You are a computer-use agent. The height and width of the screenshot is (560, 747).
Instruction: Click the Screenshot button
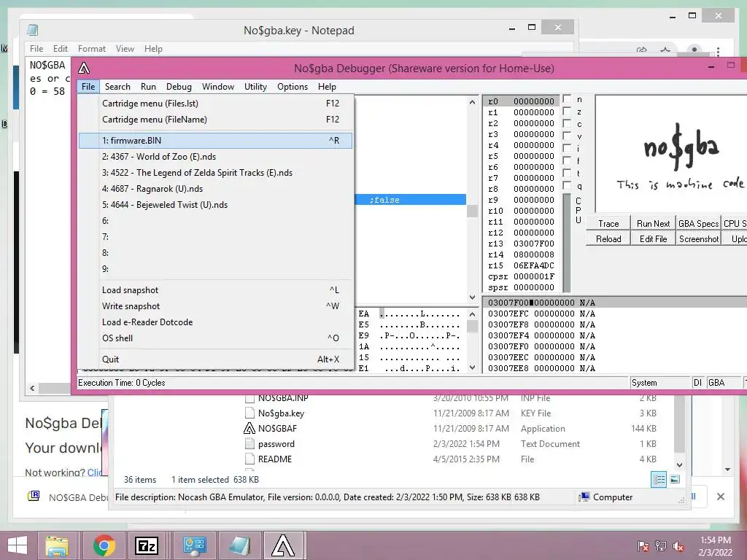(x=698, y=239)
